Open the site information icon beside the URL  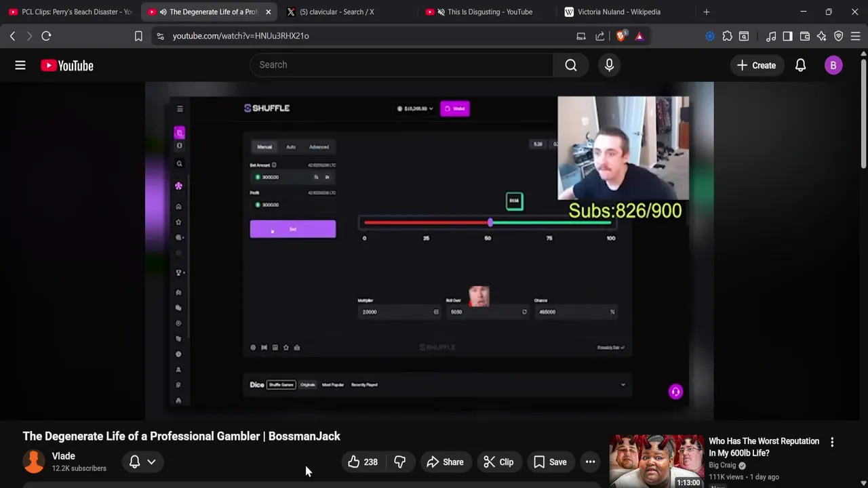tap(160, 36)
